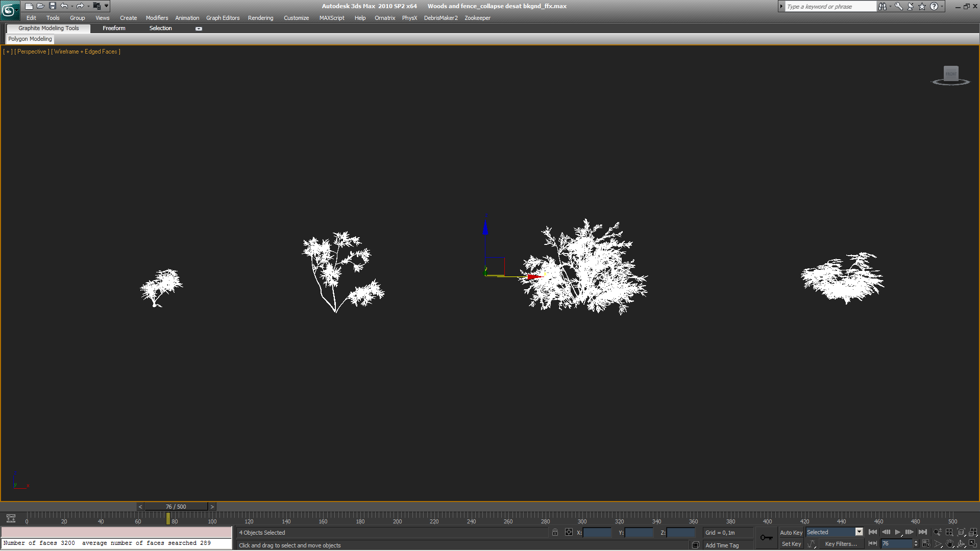The width and height of the screenshot is (980, 551).
Task: Toggle Absolute/Offset transform type-in mode
Action: pyautogui.click(x=569, y=532)
